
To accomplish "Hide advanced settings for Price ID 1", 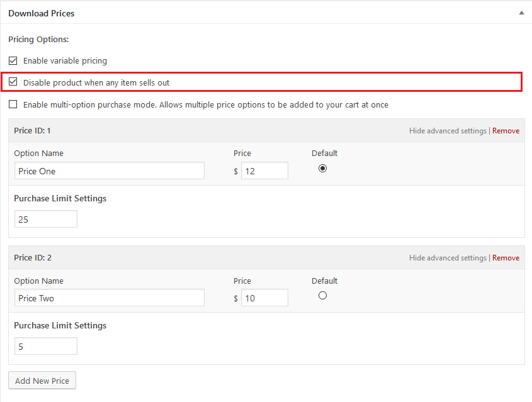I will click(448, 131).
